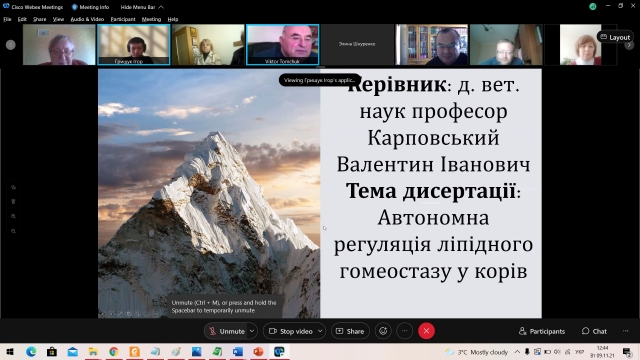The width and height of the screenshot is (640, 360).
Task: Select Viktor Tomchuk video thumbnail
Action: [282, 44]
